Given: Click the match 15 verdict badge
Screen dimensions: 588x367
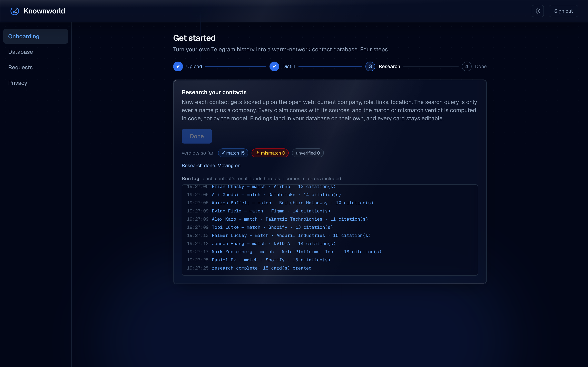Looking at the screenshot, I should coord(233,153).
